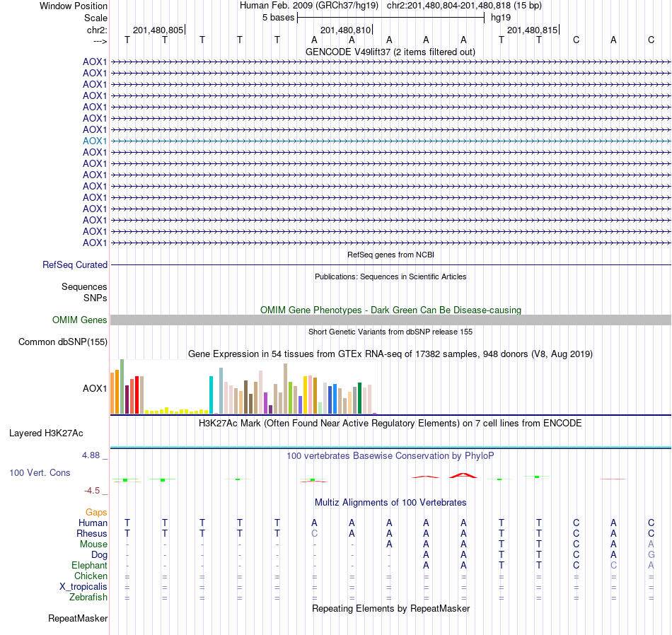
Task: Click the 5 bases scale text
Action: point(279,18)
